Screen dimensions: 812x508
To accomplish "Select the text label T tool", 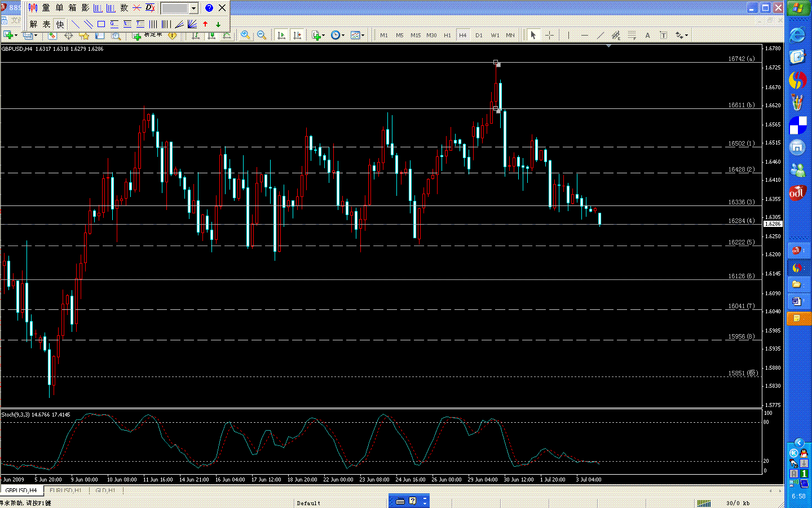I will (663, 35).
